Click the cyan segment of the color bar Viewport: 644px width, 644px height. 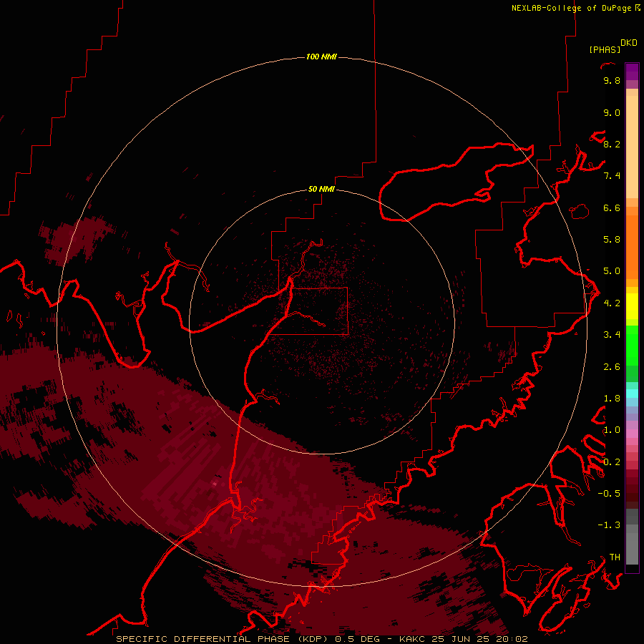[x=632, y=394]
